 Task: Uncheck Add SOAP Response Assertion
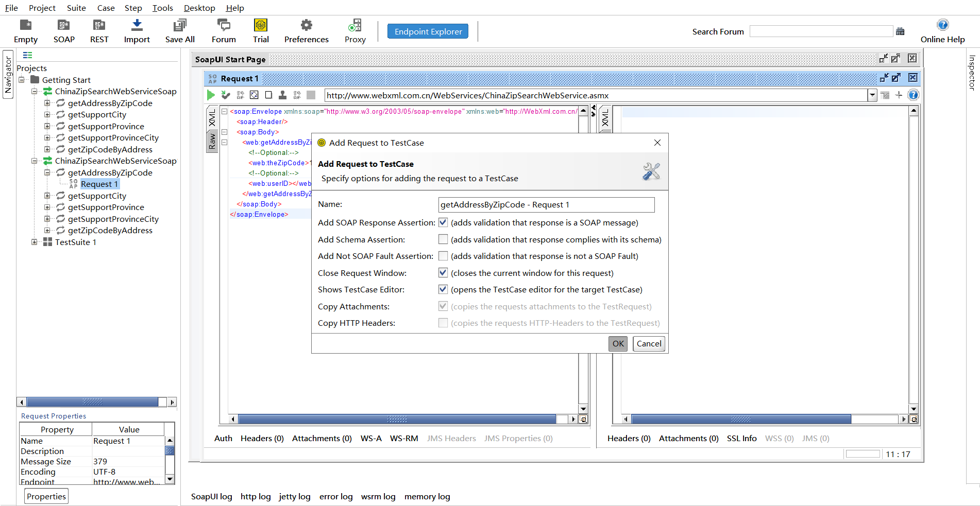(443, 223)
